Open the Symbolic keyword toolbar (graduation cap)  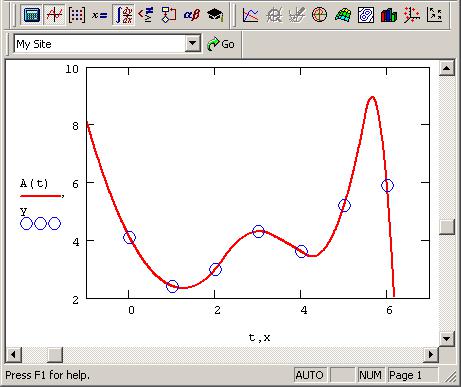click(x=215, y=14)
